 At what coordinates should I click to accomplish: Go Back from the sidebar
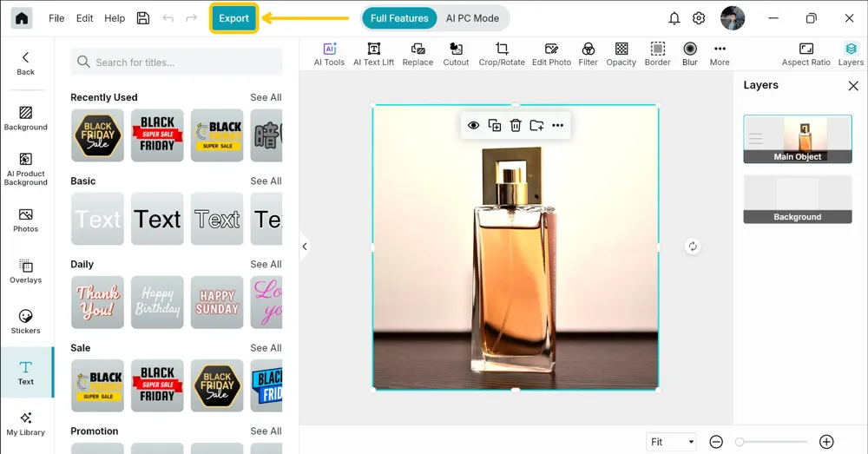coord(25,63)
